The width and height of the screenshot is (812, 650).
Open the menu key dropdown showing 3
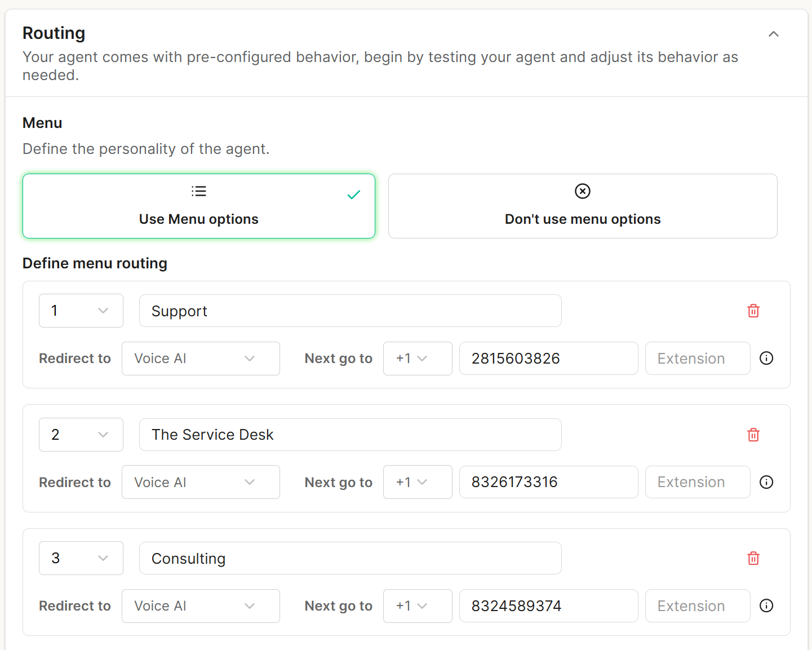pyautogui.click(x=81, y=558)
